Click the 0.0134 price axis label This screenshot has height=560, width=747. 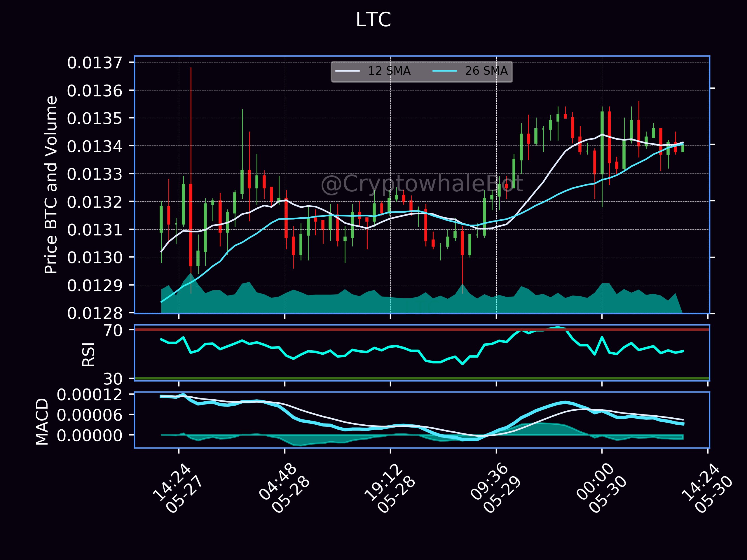[x=95, y=146]
